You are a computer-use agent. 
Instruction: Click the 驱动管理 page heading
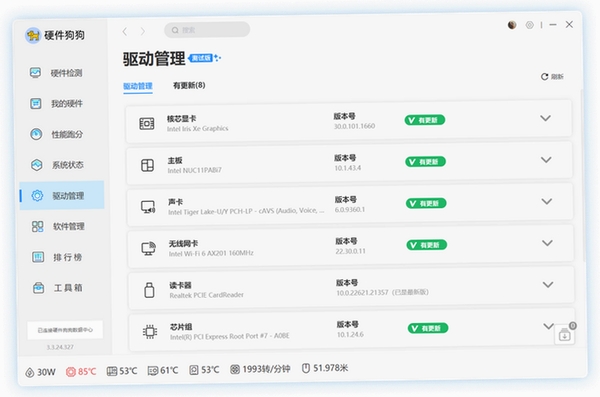(x=154, y=59)
